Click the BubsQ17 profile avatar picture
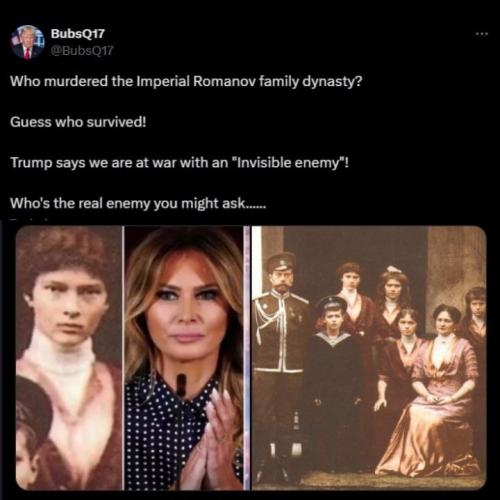The width and height of the screenshot is (500, 500). point(27,42)
